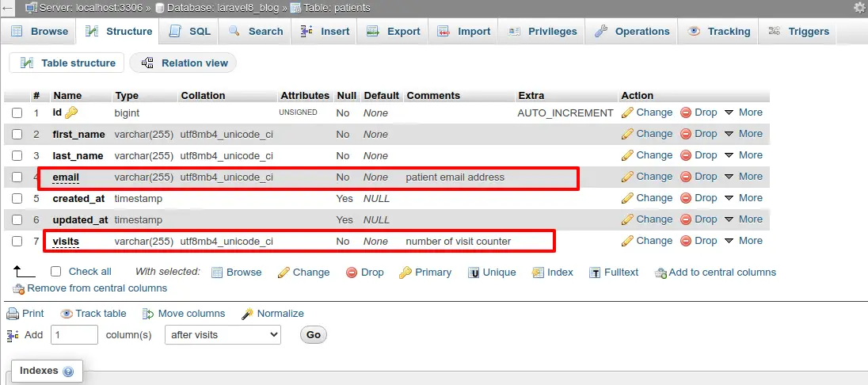Click the Primary key icon in With selected
This screenshot has width=868, height=385.
[x=405, y=273]
